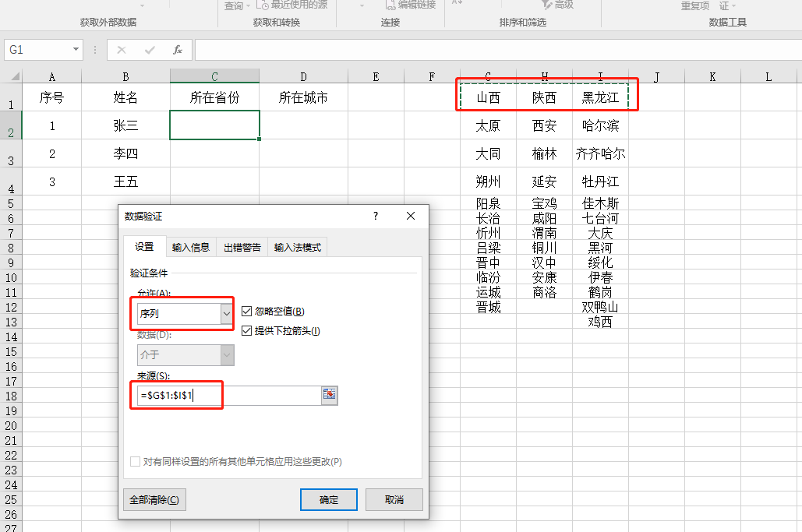
Task: Close the data validation dialog
Action: coord(410,217)
